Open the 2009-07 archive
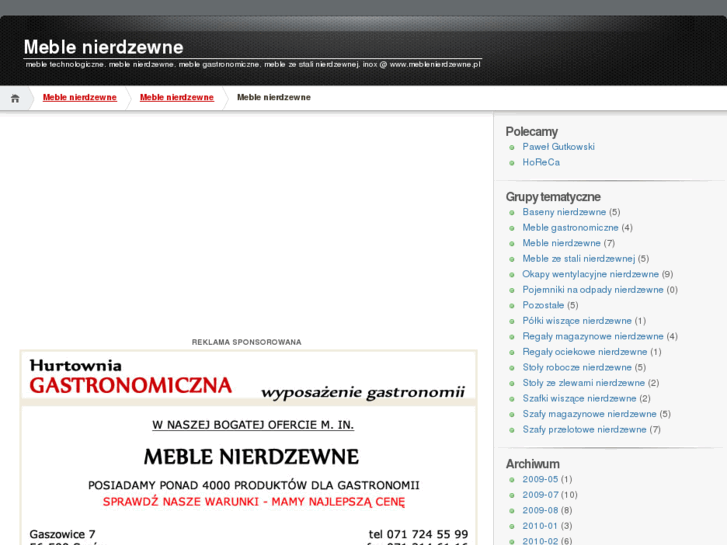 tap(540, 495)
